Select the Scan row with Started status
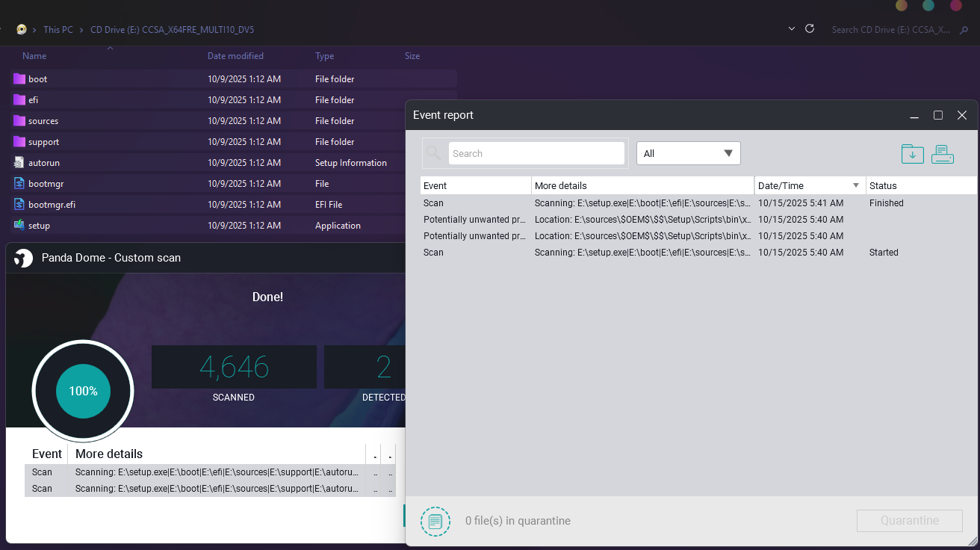980x550 pixels. point(698,253)
